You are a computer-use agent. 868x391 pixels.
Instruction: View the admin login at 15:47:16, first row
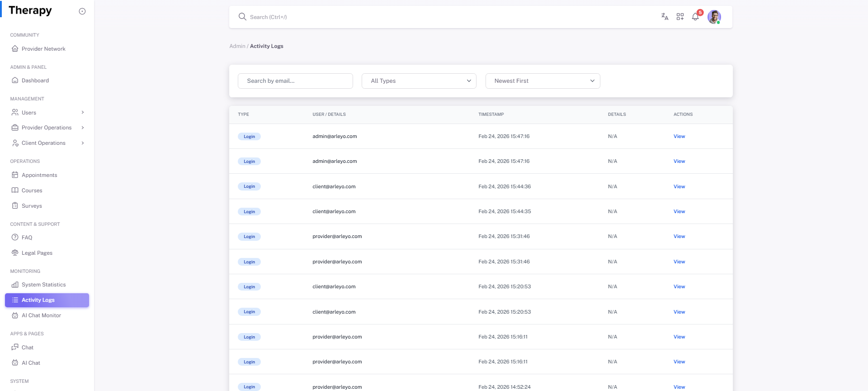click(x=679, y=136)
